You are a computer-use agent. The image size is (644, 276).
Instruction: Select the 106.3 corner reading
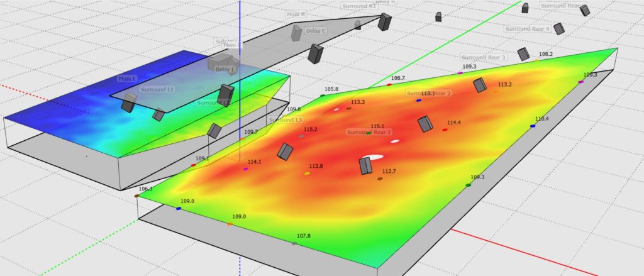pos(145,189)
